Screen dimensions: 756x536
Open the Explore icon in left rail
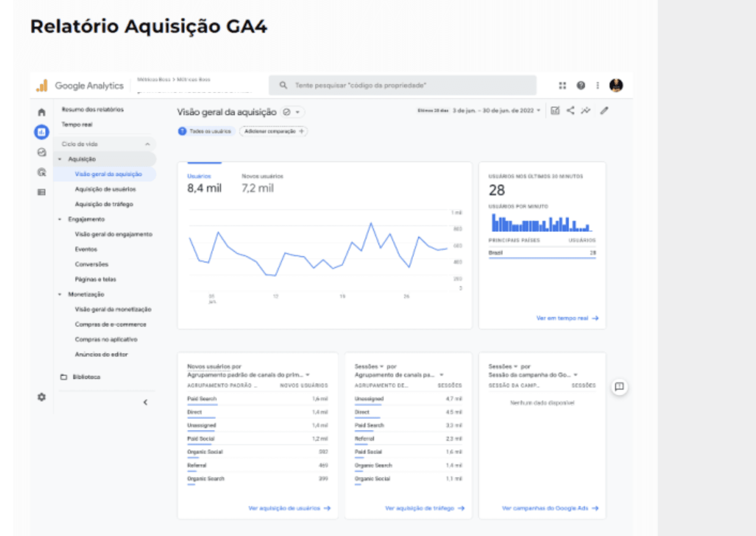click(x=42, y=152)
